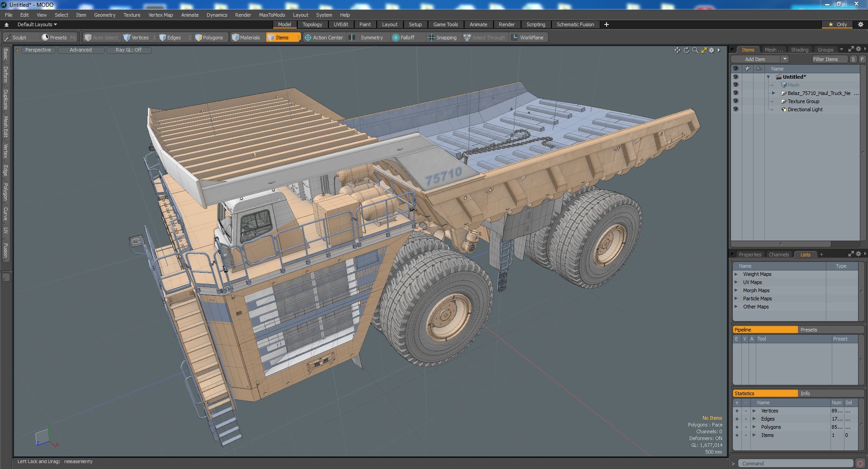Open the Default Layouts dropdown

coord(37,24)
